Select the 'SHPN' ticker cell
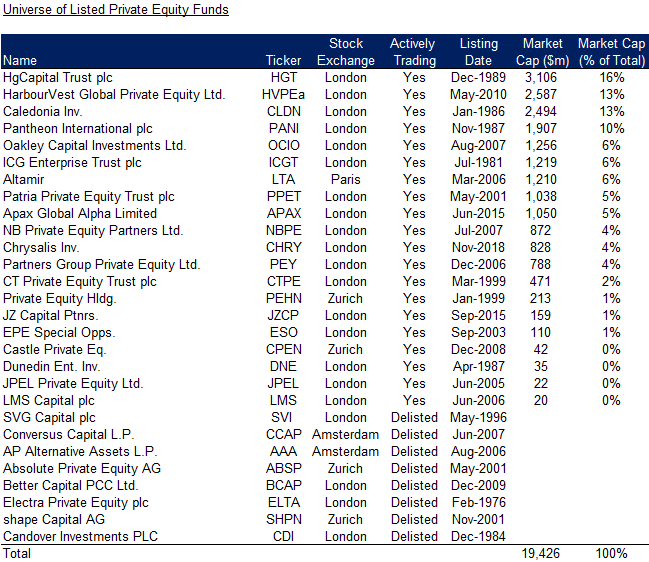This screenshot has height=562, width=649. [284, 519]
